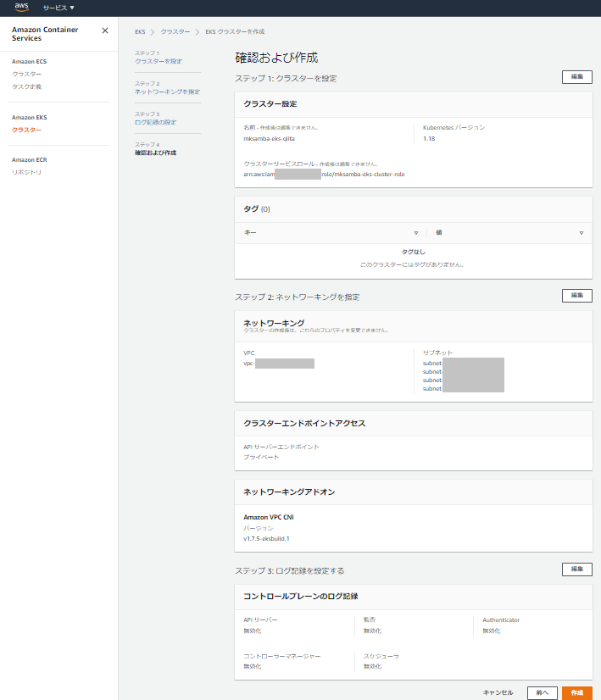Click the Authenticator log label
The image size is (601, 700).
500,620
